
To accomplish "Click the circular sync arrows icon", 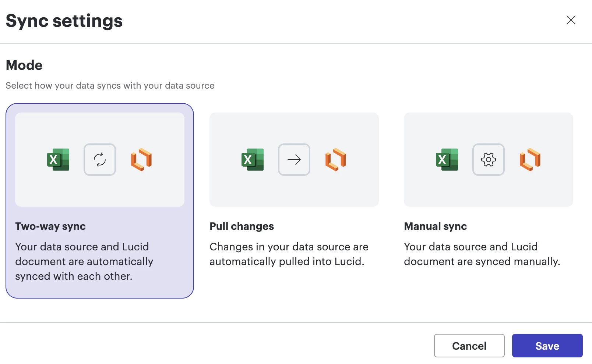I will [x=100, y=160].
